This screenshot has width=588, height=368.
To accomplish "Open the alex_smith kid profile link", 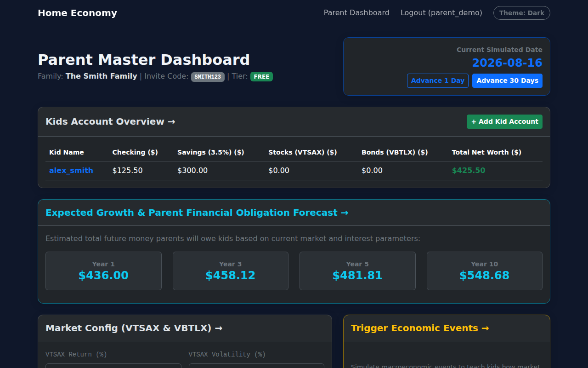I will point(71,170).
